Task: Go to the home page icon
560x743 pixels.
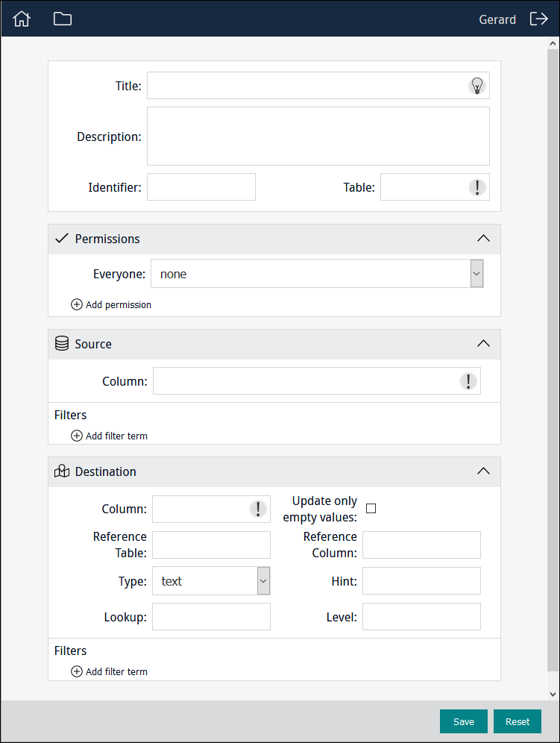Action: 22,19
